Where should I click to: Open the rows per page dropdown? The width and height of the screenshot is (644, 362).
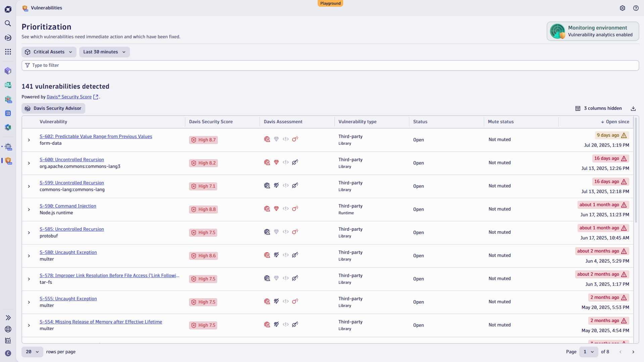coord(32,352)
